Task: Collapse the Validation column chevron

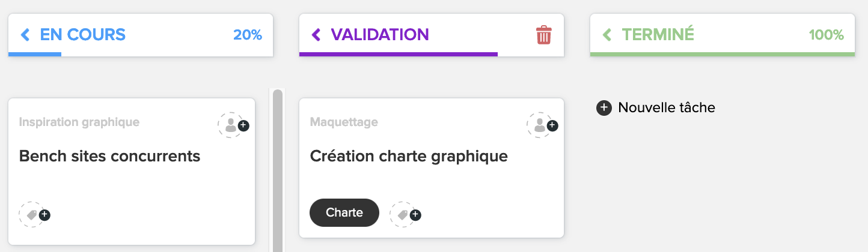Action: [316, 35]
